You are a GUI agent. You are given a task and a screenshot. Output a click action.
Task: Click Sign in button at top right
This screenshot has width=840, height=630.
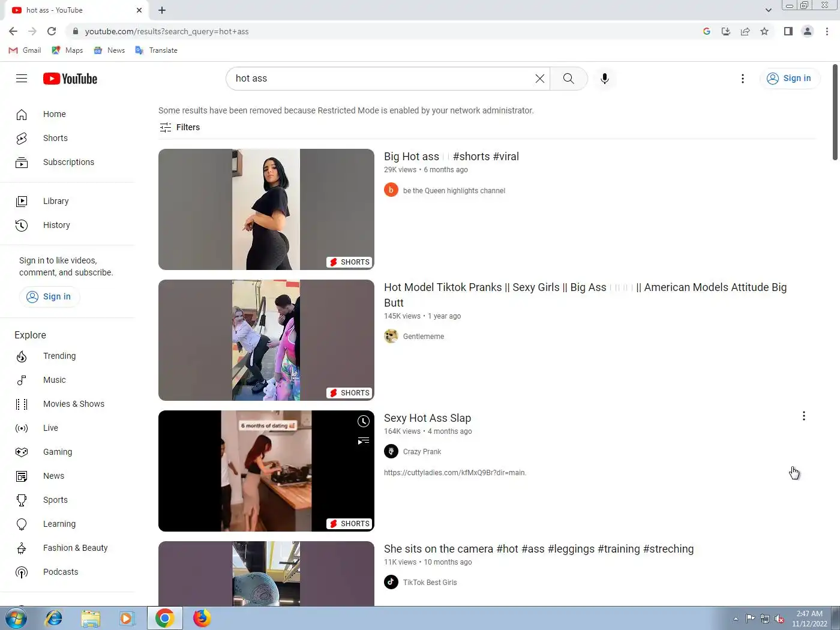coord(790,79)
